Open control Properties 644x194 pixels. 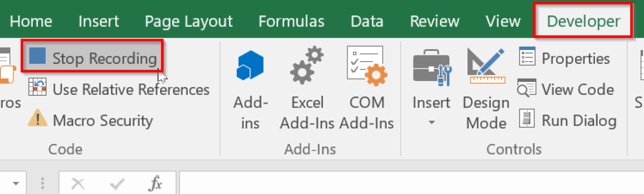click(564, 58)
